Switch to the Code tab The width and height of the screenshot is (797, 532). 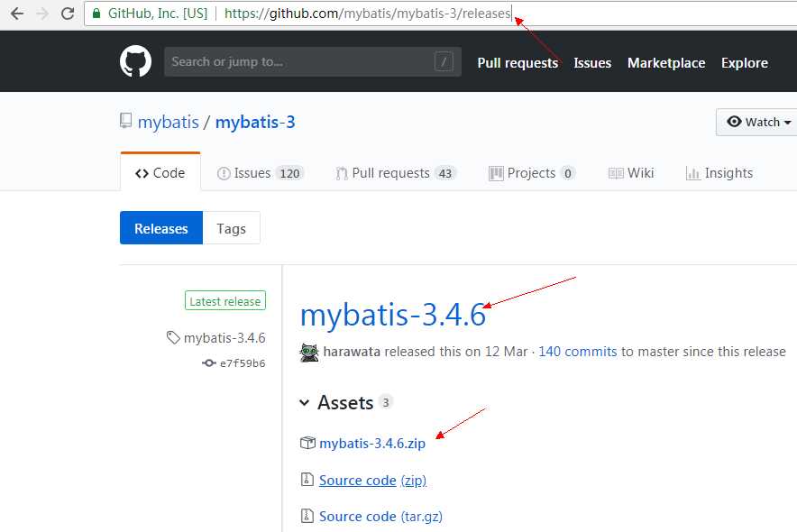click(x=160, y=173)
